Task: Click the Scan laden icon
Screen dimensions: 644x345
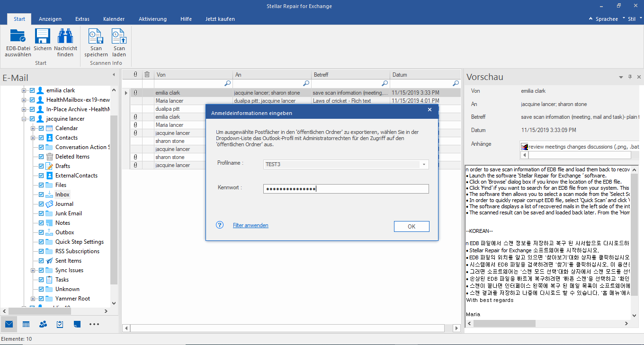Action: 119,37
